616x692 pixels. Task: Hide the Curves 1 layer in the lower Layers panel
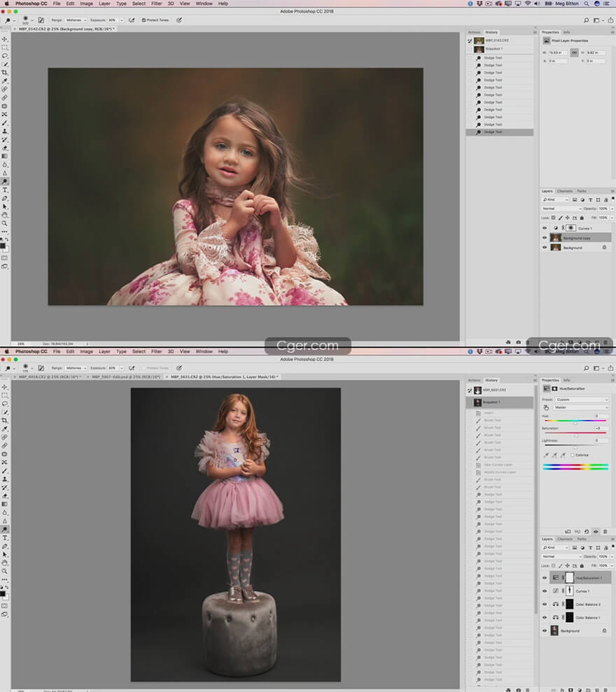(545, 591)
